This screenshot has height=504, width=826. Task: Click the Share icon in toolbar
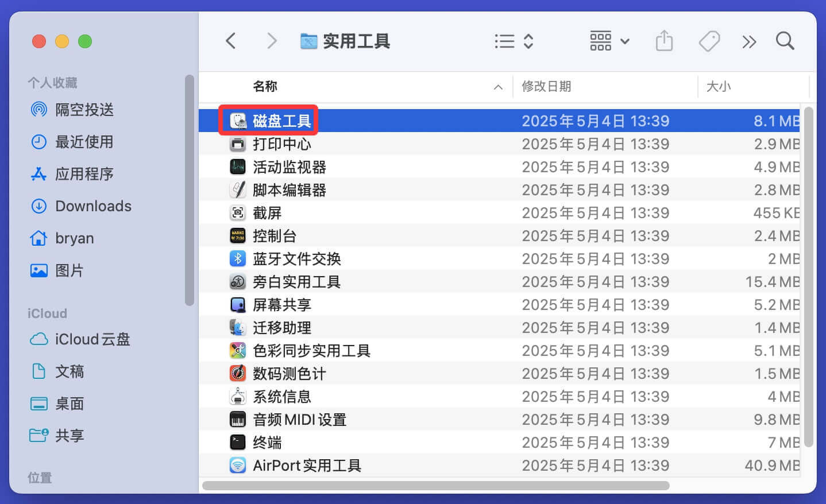pyautogui.click(x=664, y=41)
